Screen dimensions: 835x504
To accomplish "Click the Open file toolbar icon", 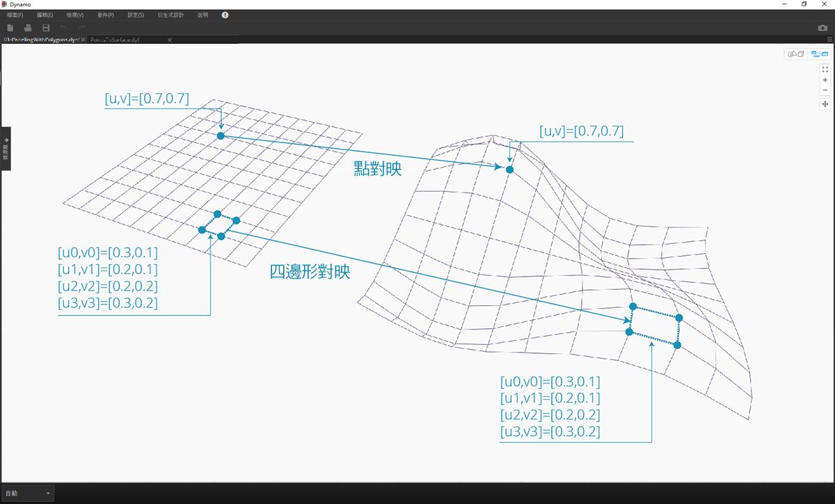I will point(28,28).
